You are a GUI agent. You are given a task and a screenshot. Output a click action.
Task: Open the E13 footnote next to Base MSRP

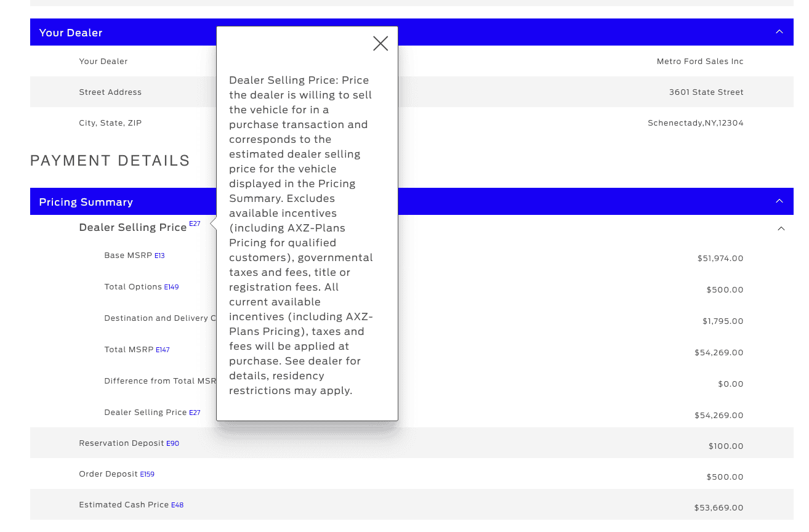pyautogui.click(x=159, y=256)
